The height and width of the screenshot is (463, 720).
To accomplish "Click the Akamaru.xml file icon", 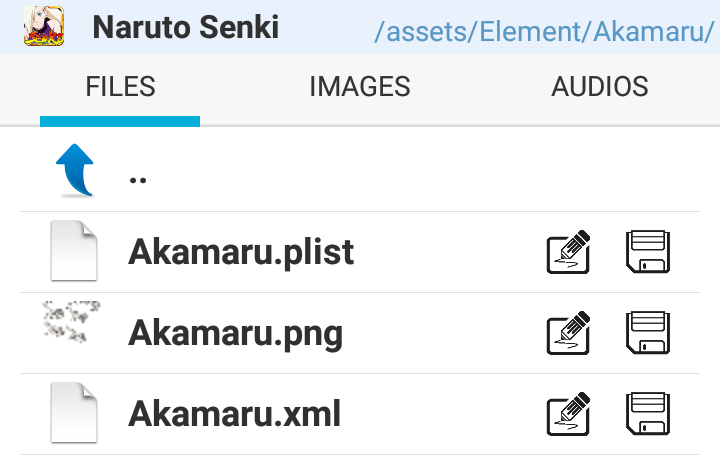I will (74, 413).
